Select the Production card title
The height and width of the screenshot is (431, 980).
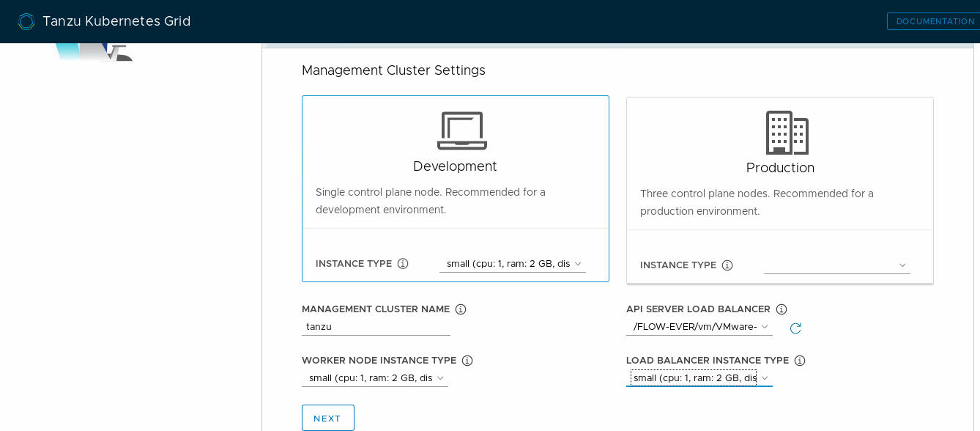pyautogui.click(x=780, y=168)
